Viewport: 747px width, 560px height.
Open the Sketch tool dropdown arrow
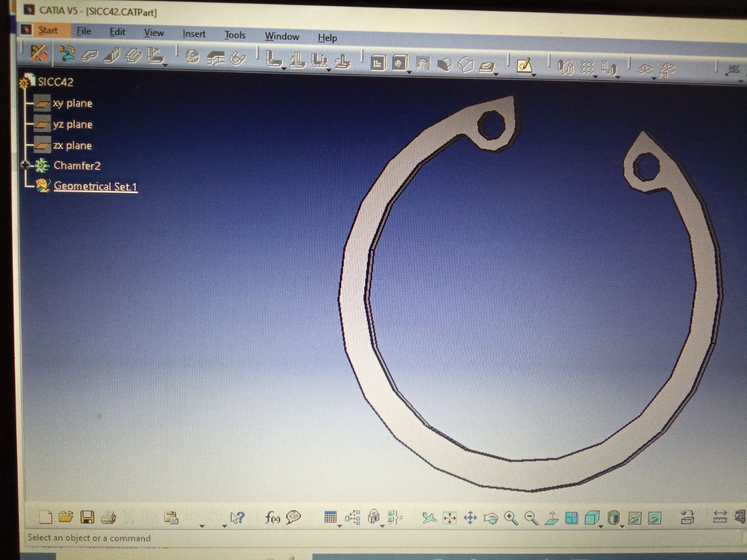click(x=535, y=75)
